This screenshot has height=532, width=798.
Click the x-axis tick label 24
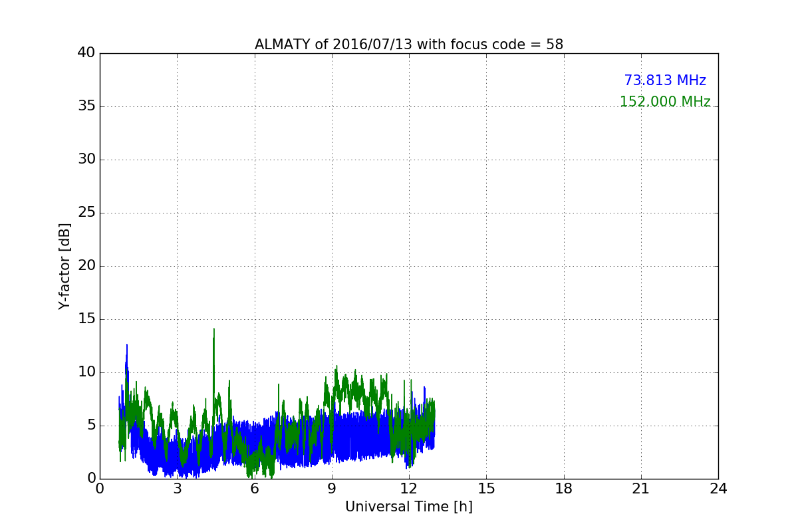point(718,488)
